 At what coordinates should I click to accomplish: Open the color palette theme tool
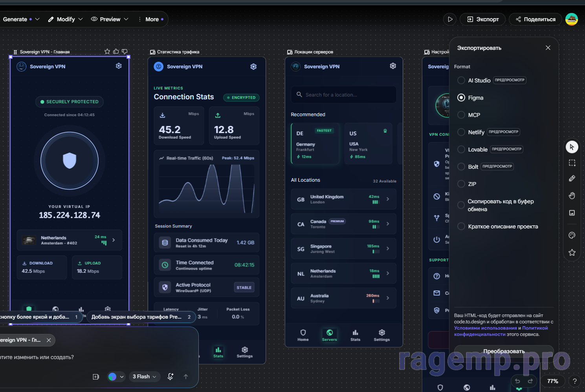pos(572,235)
